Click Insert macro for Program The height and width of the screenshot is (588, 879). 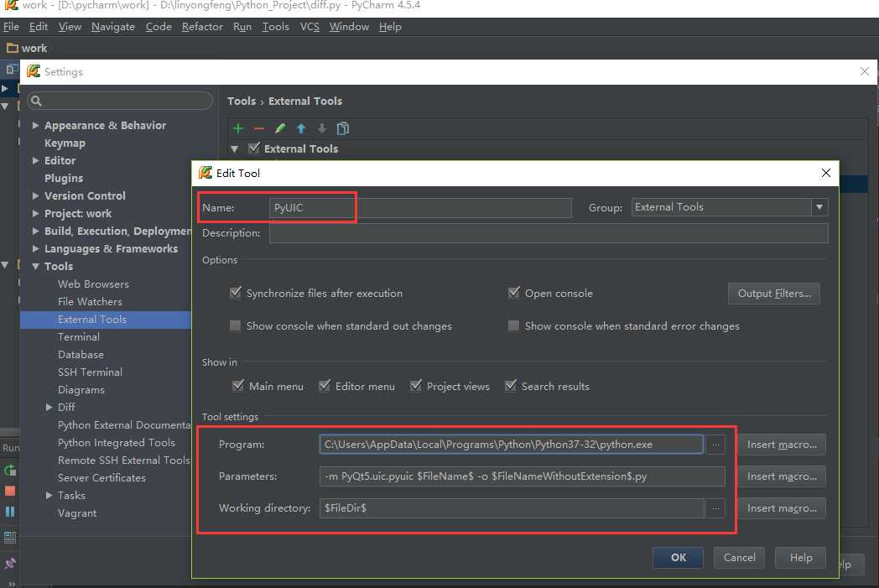tap(782, 445)
